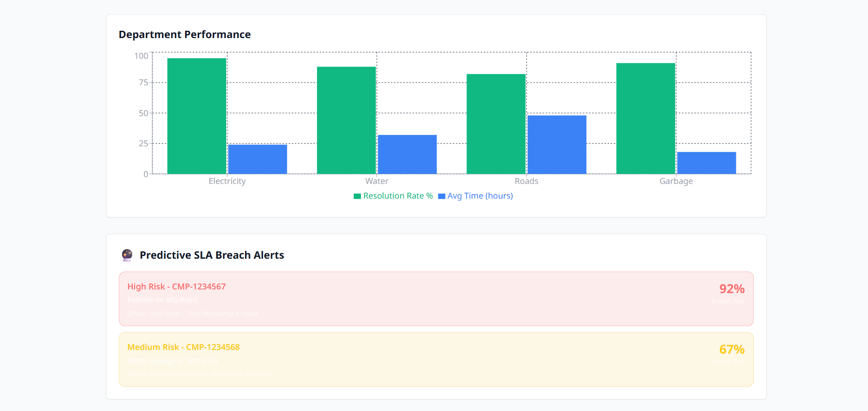Click the green Resolution Rate legend swatch
The width and height of the screenshot is (868, 411).
pos(357,196)
